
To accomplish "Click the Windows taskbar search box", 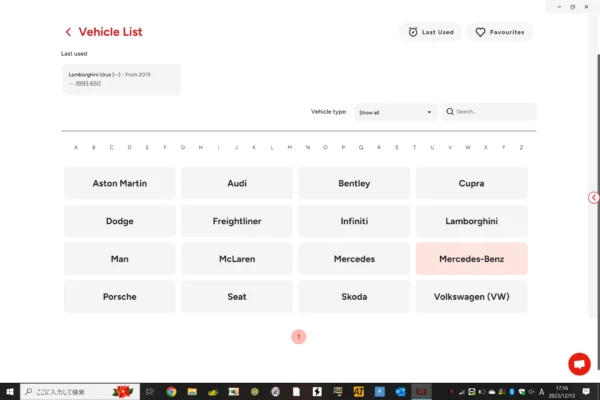I will pyautogui.click(x=80, y=392).
